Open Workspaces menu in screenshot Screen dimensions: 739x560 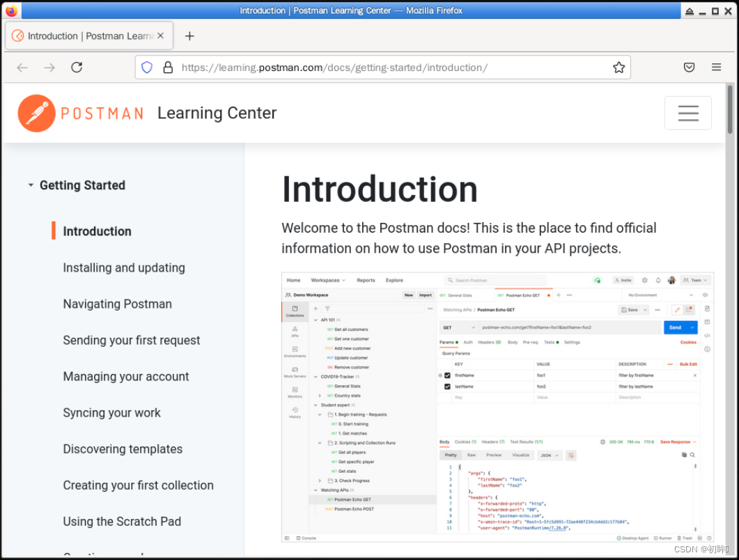pos(328,280)
